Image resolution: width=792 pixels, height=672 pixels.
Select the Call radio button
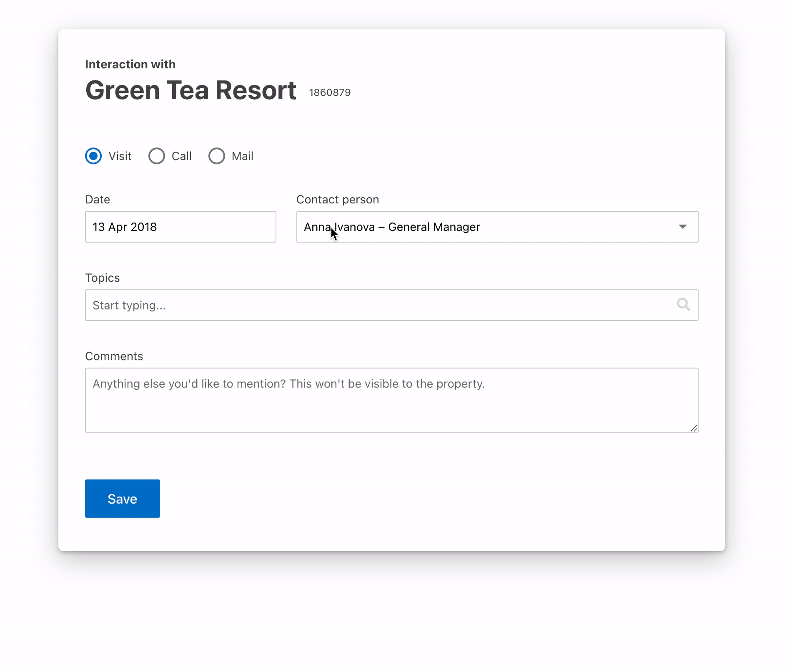(x=157, y=156)
